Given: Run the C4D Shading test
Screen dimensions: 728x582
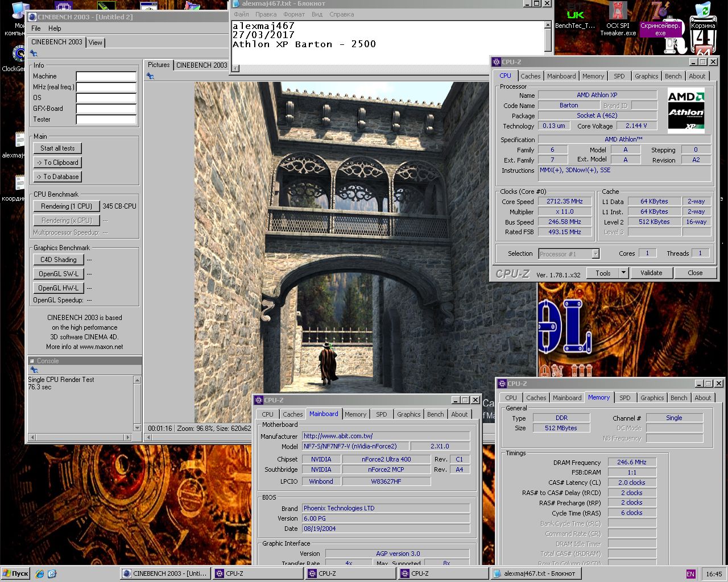Looking at the screenshot, I should pyautogui.click(x=59, y=260).
